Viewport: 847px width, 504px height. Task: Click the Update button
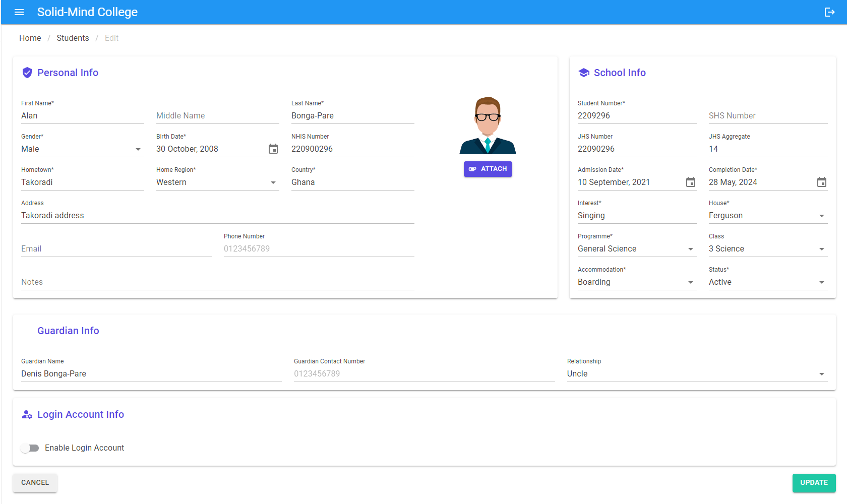coord(814,483)
